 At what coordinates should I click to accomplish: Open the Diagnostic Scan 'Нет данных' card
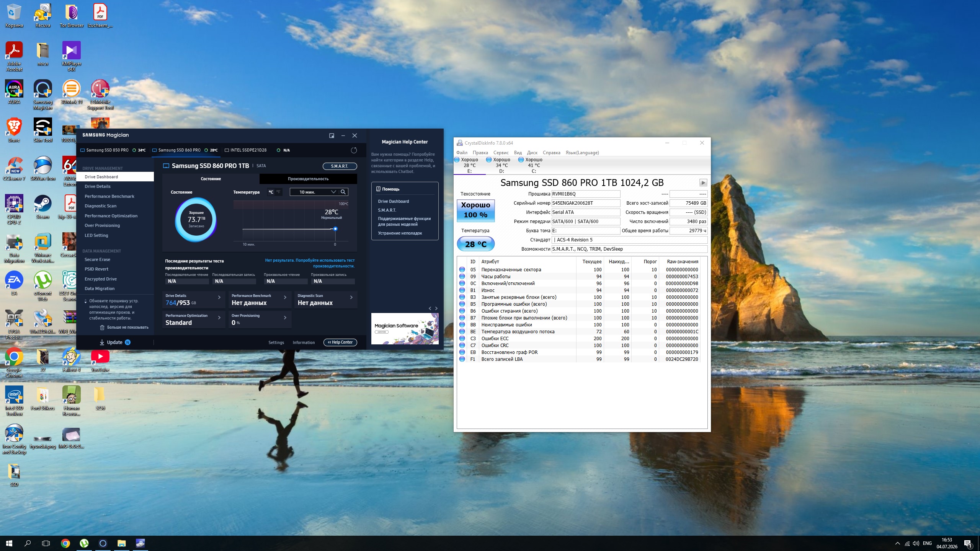click(x=326, y=300)
